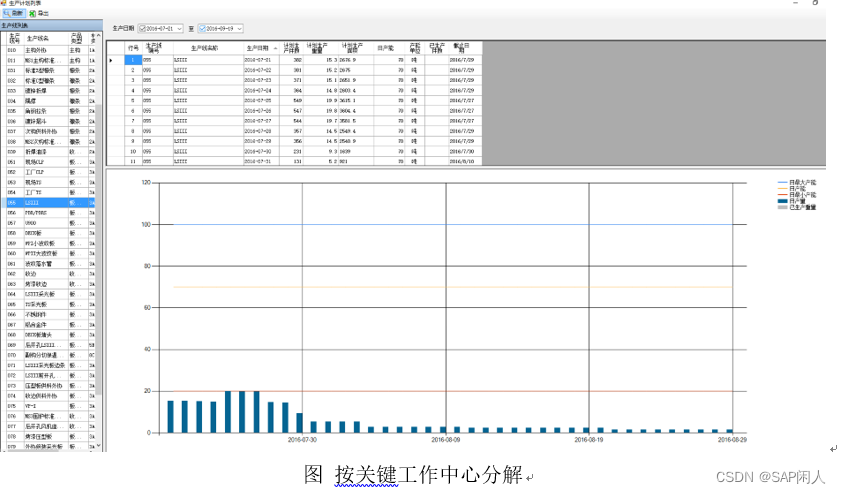
Task: Click the first bar in the chart
Action: [171, 417]
